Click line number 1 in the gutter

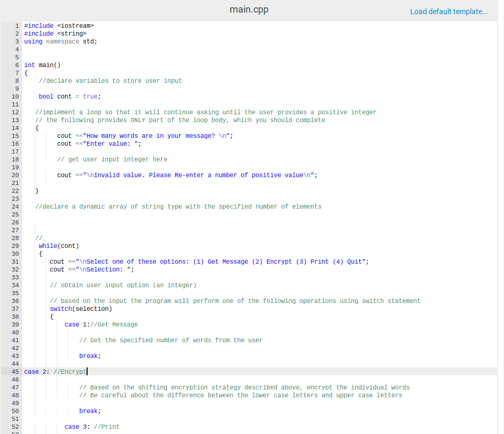tap(17, 25)
